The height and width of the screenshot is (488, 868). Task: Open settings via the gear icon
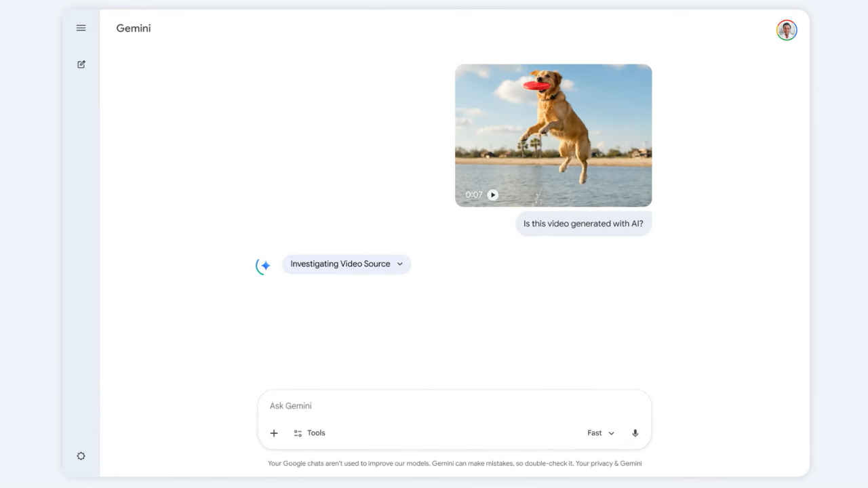[81, 456]
